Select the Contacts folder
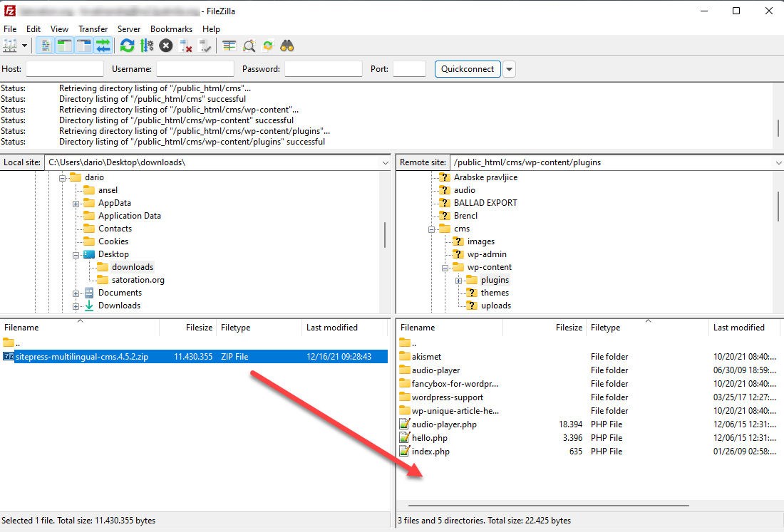784x532 pixels. click(x=115, y=229)
